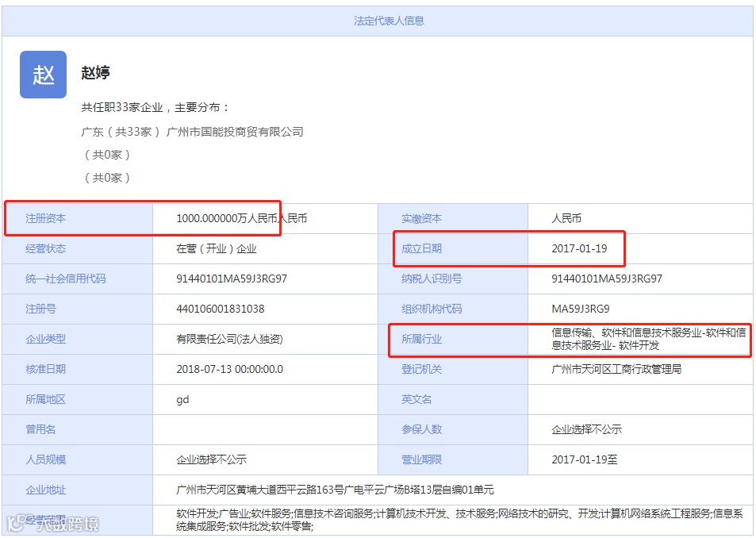The width and height of the screenshot is (756, 538).
Task: Select 统一社会信用代码 value 91440101MA59J3RG97
Action: pos(232,279)
